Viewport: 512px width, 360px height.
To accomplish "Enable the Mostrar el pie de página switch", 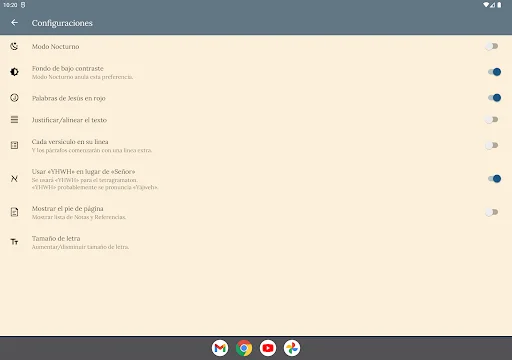I will (x=492, y=212).
